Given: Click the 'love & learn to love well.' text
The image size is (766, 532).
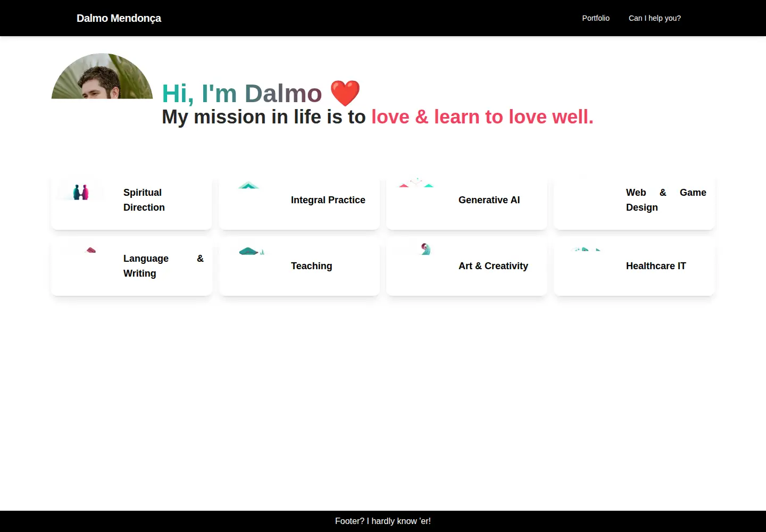Looking at the screenshot, I should click(x=482, y=117).
